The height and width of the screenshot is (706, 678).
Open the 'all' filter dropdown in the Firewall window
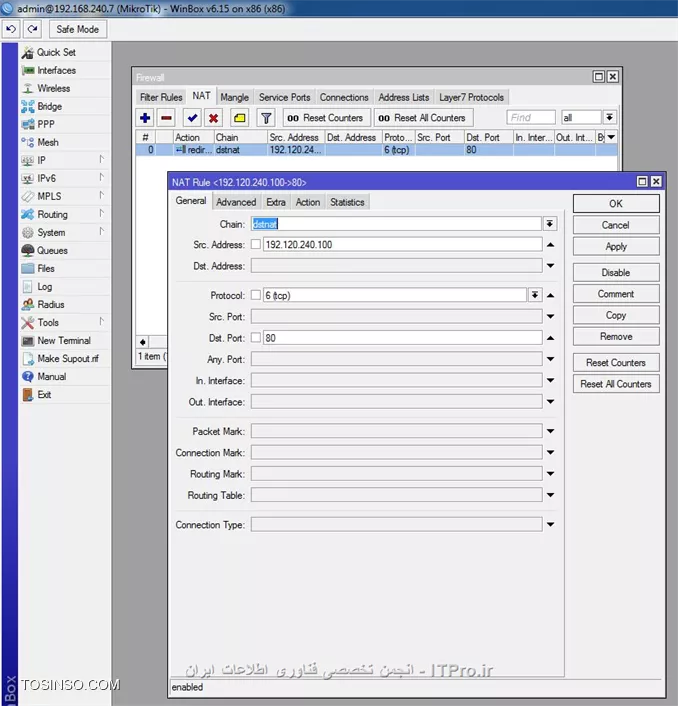coord(609,118)
